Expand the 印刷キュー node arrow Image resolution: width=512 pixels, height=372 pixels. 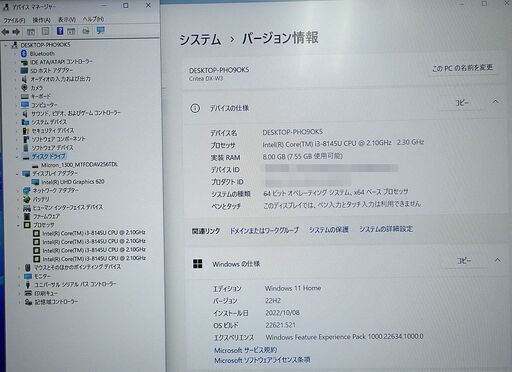(19, 293)
